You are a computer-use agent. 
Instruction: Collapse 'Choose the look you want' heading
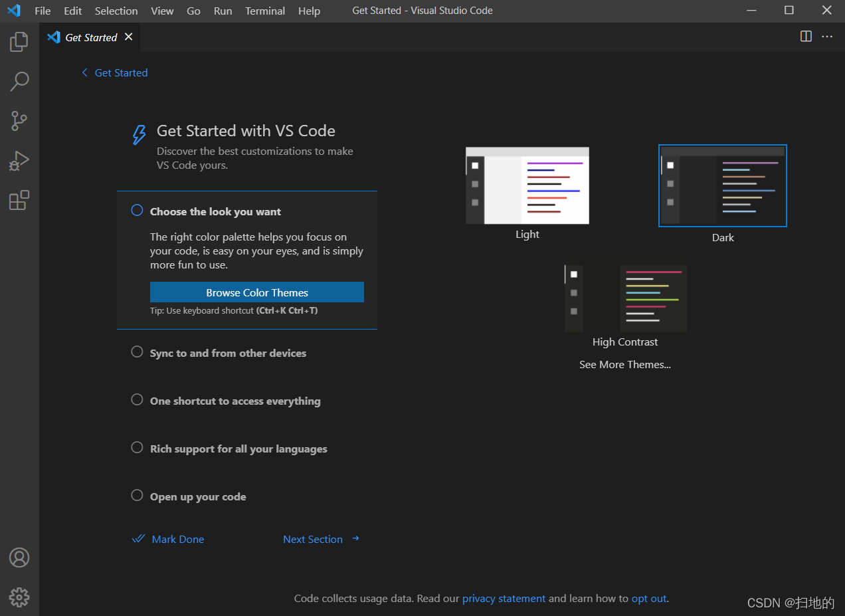point(215,211)
